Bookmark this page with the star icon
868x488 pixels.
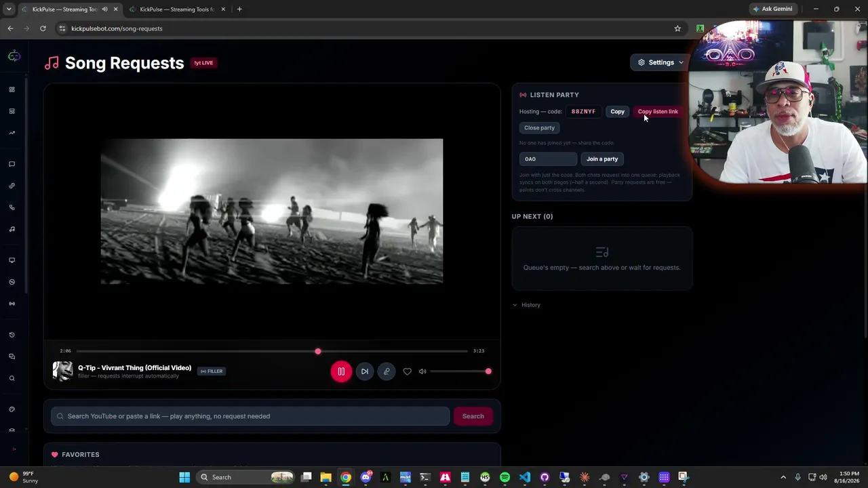(x=677, y=28)
